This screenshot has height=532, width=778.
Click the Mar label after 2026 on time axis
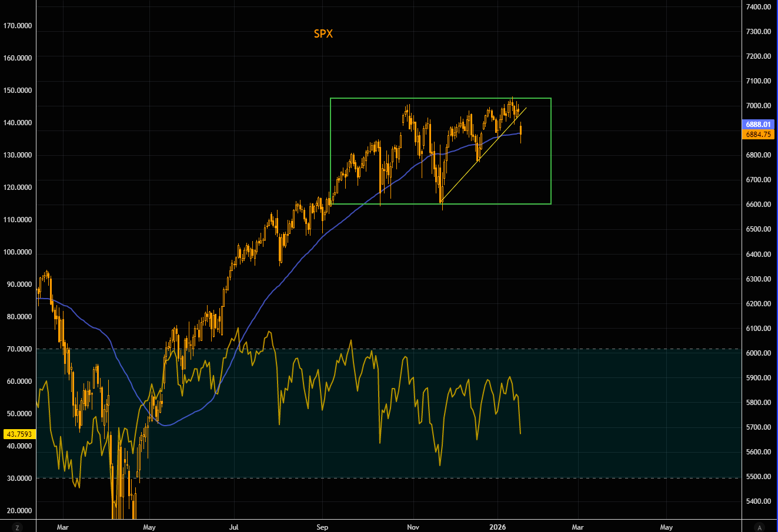tap(578, 527)
